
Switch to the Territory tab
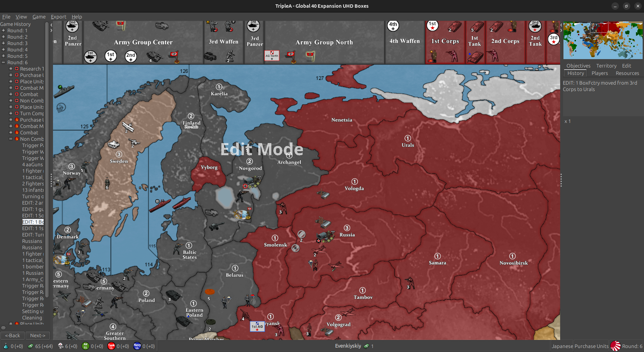pos(606,66)
